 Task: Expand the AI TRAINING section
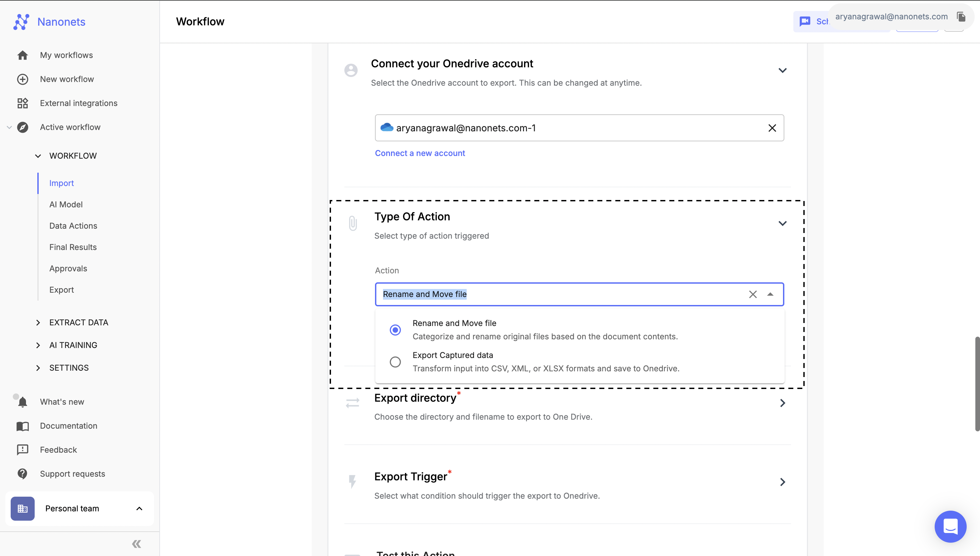(38, 345)
